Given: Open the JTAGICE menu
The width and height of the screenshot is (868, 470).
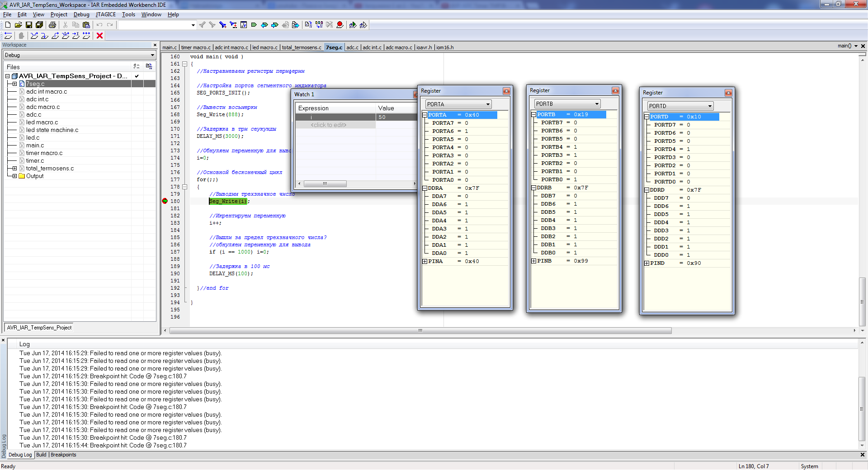Looking at the screenshot, I should pyautogui.click(x=105, y=14).
